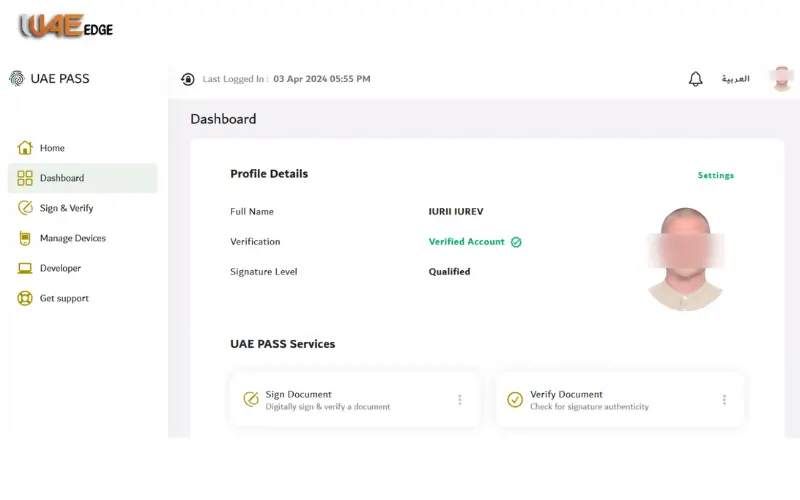The image size is (800, 500).
Task: Switch language to Arabic
Action: [x=735, y=79]
